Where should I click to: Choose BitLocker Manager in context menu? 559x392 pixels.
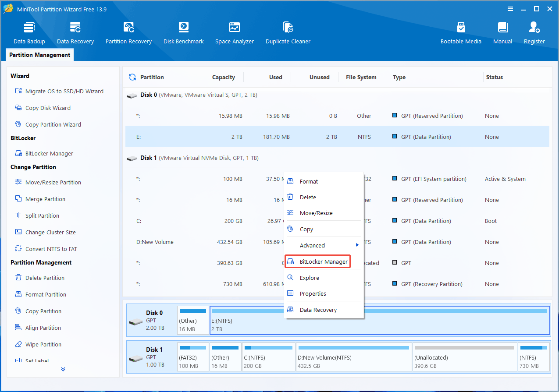coord(318,261)
